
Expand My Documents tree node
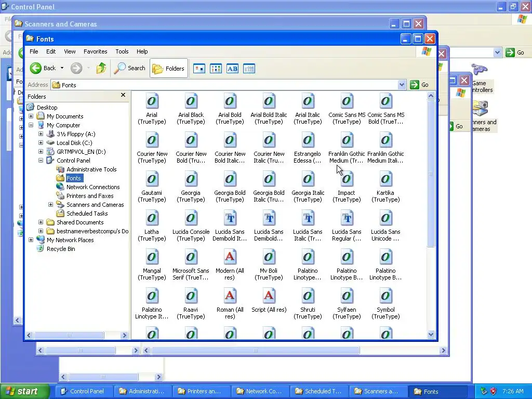pyautogui.click(x=31, y=116)
